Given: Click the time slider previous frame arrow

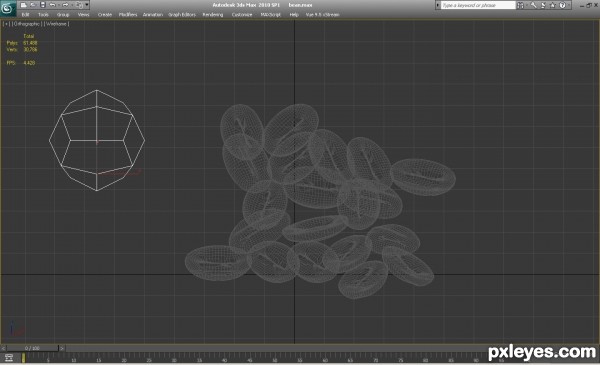Looking at the screenshot, I should (x=3, y=348).
